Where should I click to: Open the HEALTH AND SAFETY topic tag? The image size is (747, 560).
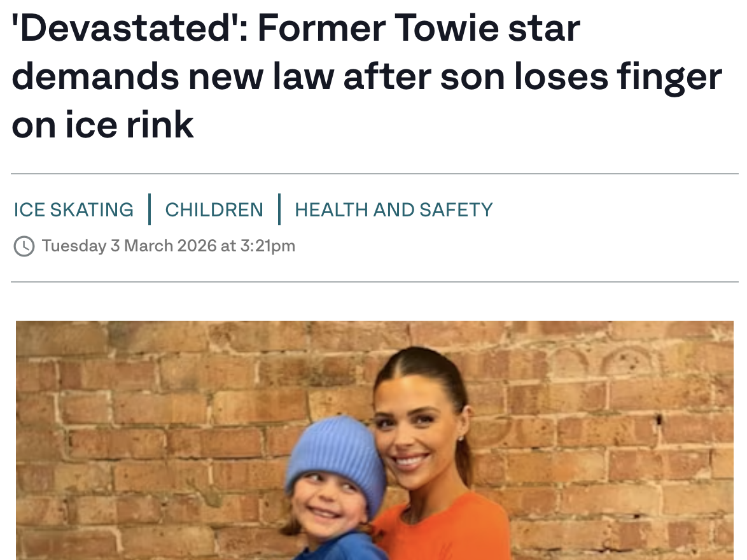(x=393, y=210)
